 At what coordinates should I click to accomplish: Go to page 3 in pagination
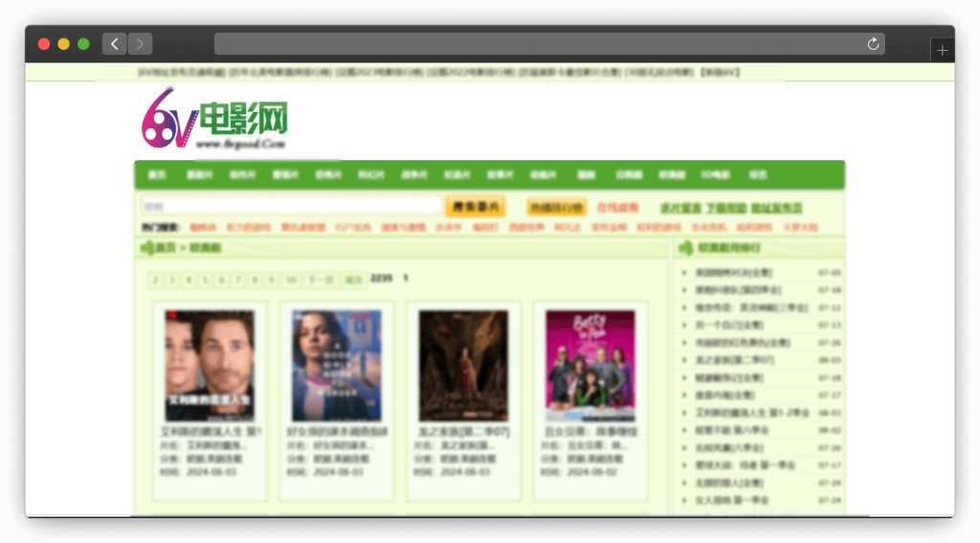pyautogui.click(x=172, y=280)
